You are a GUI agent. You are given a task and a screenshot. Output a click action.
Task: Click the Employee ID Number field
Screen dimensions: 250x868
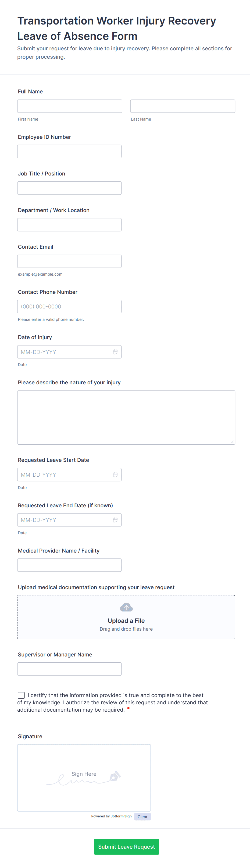(69, 152)
